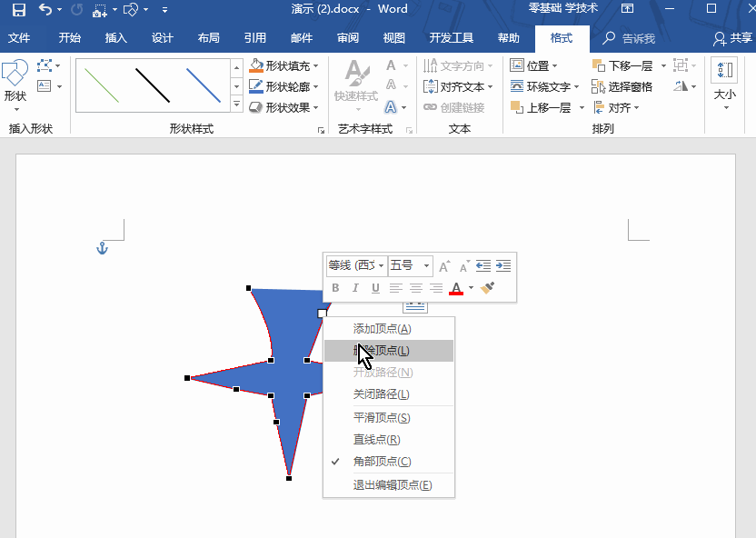
Task: Click the Shape Effects icon
Action: (256, 107)
